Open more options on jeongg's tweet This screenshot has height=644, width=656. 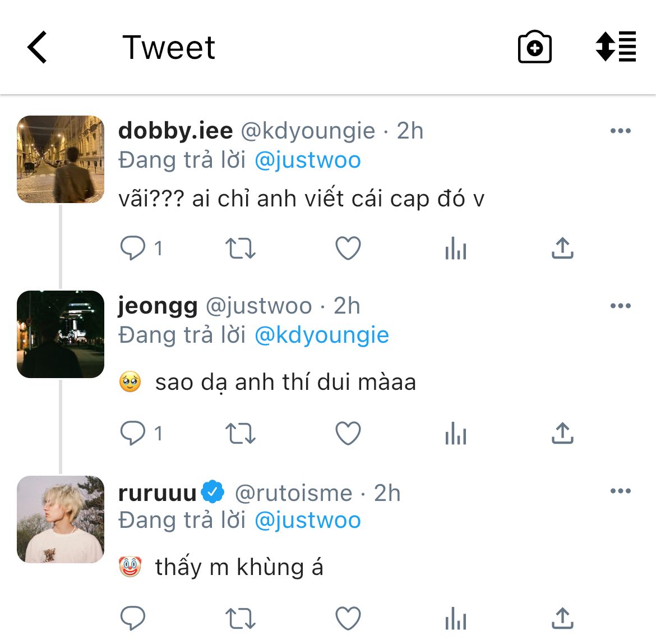click(620, 306)
